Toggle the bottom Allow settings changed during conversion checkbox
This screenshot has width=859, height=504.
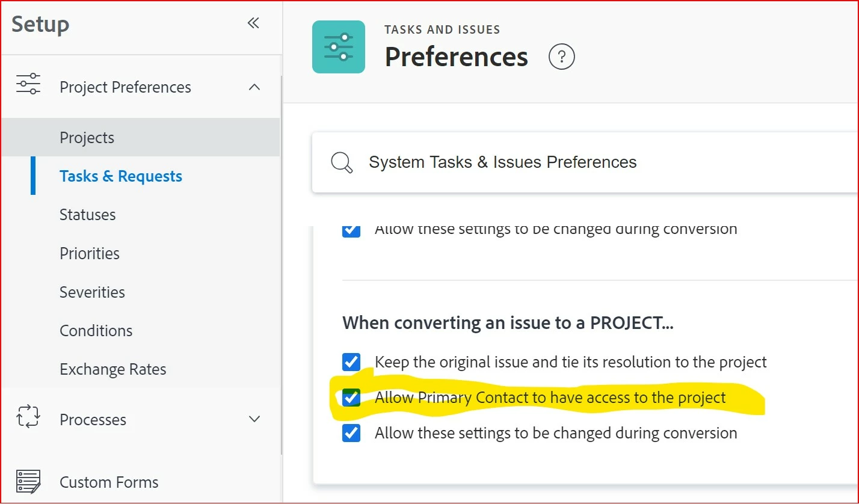[x=351, y=433]
